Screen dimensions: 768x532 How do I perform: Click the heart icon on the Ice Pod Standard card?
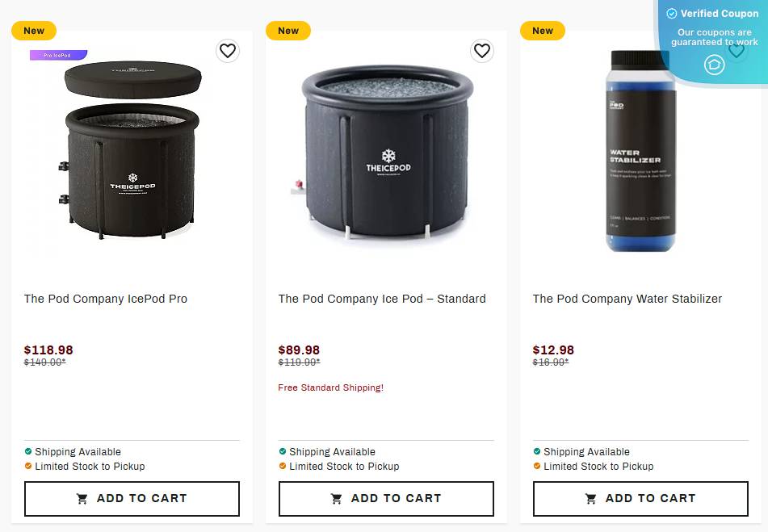coord(482,50)
